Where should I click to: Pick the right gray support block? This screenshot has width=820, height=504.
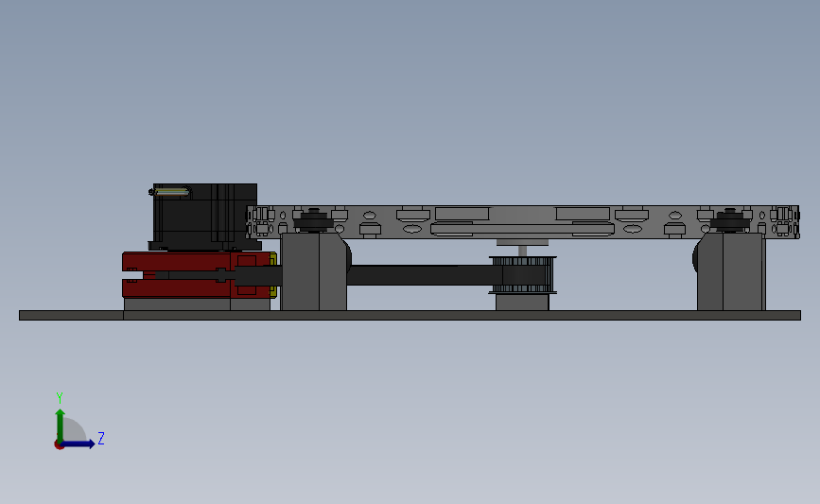[731, 272]
